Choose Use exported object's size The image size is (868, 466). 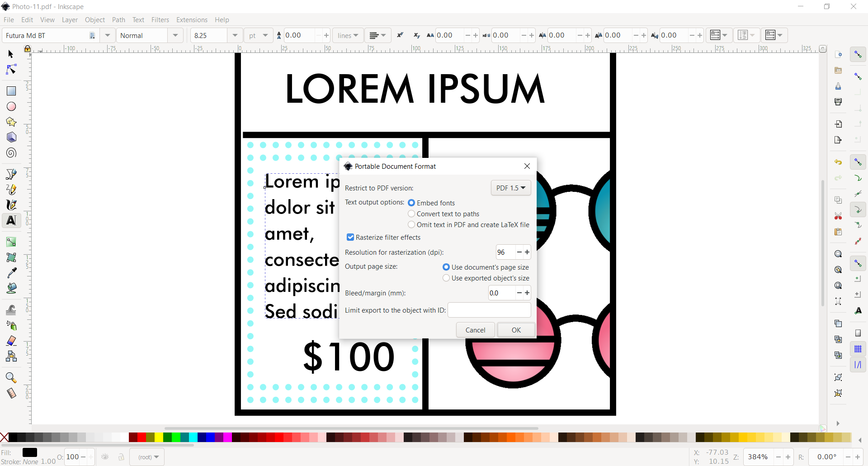point(446,278)
